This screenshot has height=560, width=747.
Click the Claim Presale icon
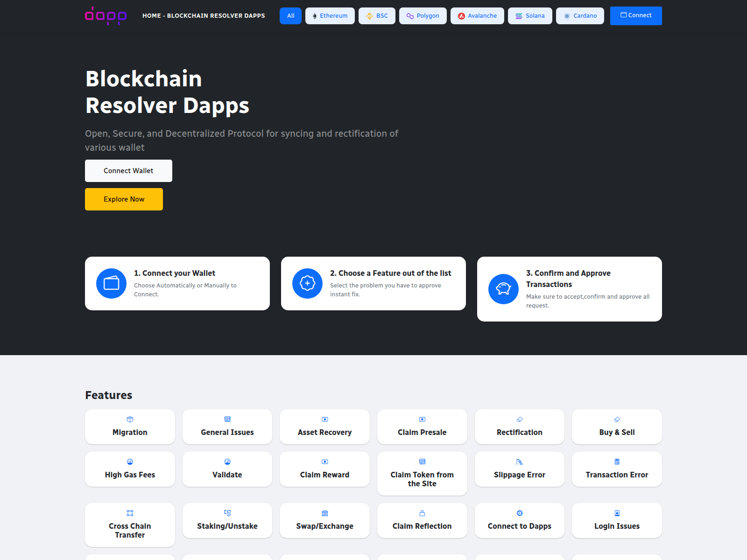click(x=422, y=419)
